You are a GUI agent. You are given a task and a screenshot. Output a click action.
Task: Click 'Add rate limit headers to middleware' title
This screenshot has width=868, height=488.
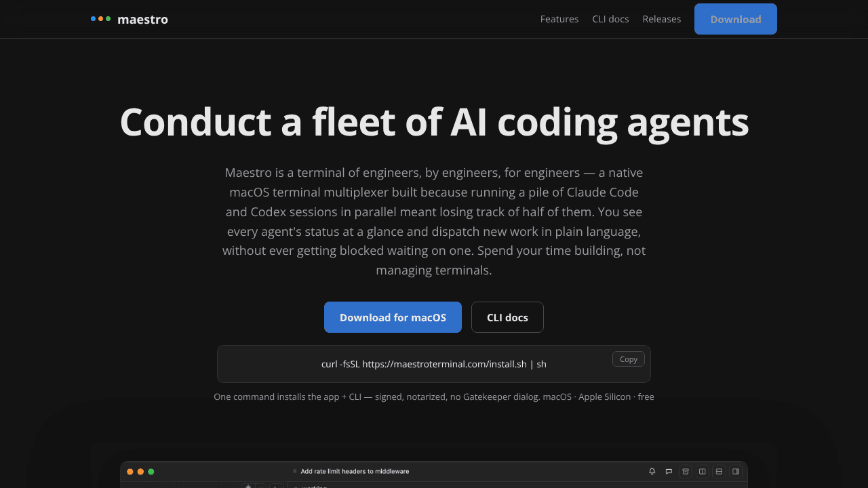point(355,471)
